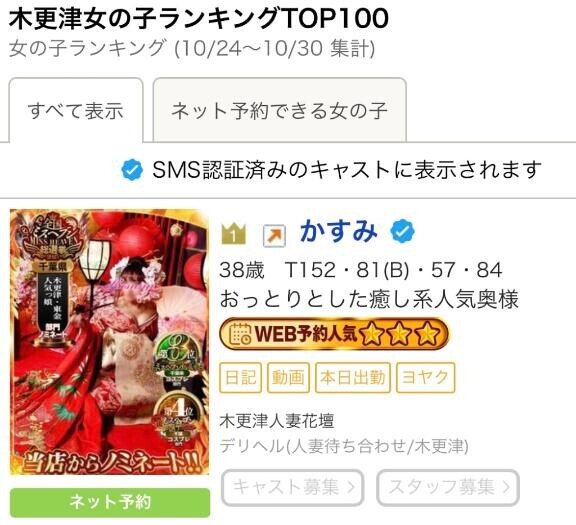Expand the スタッフ募集 chevron button
This screenshot has height=525, width=576.
coord(448,487)
